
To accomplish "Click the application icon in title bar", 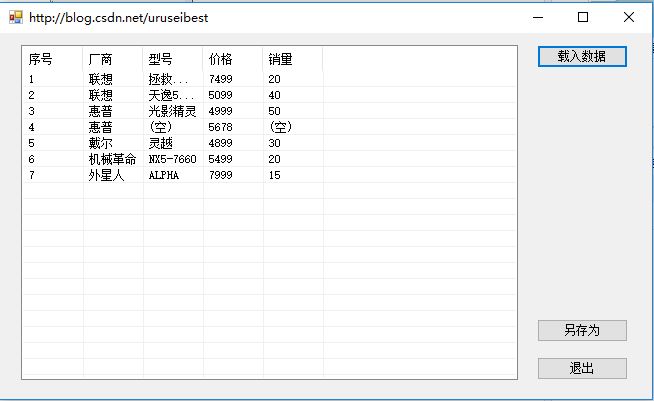I will pyautogui.click(x=16, y=17).
